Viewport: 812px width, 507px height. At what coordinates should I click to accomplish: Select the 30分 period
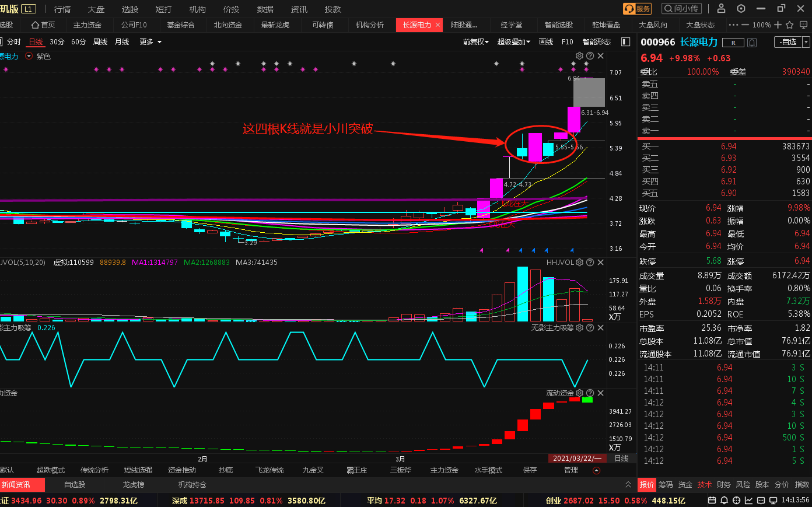(x=57, y=42)
